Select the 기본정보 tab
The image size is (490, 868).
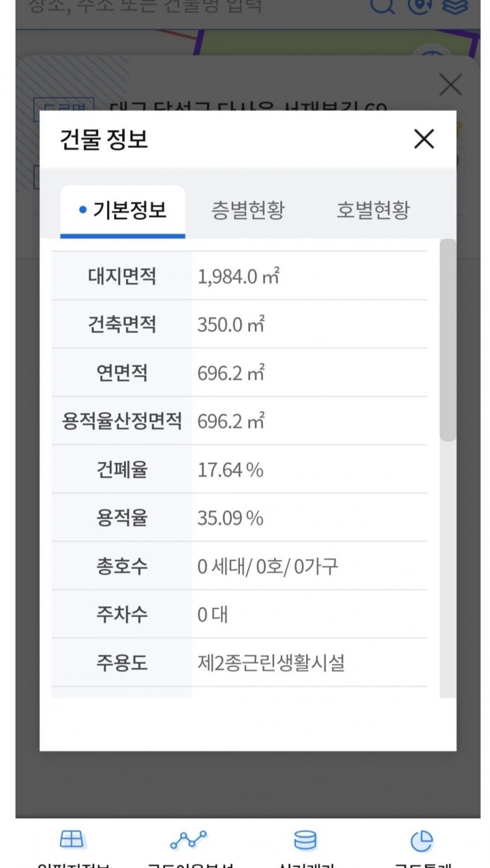coord(123,210)
